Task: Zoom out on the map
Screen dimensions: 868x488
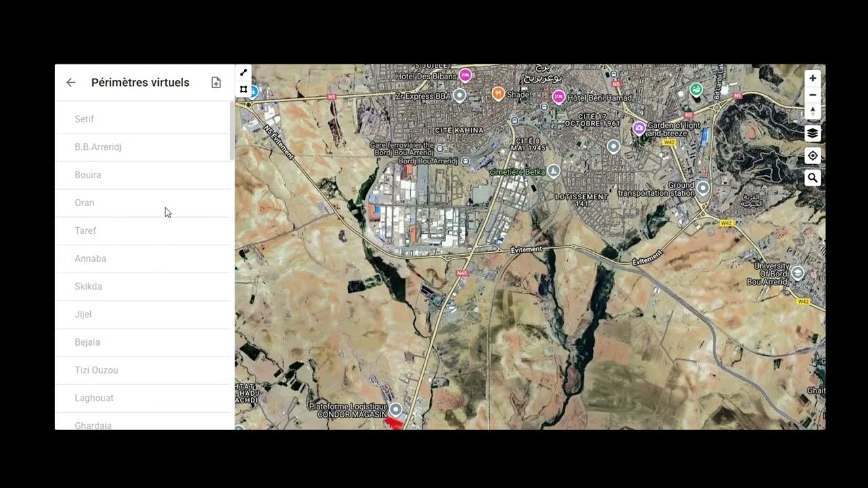Action: pyautogui.click(x=812, y=95)
